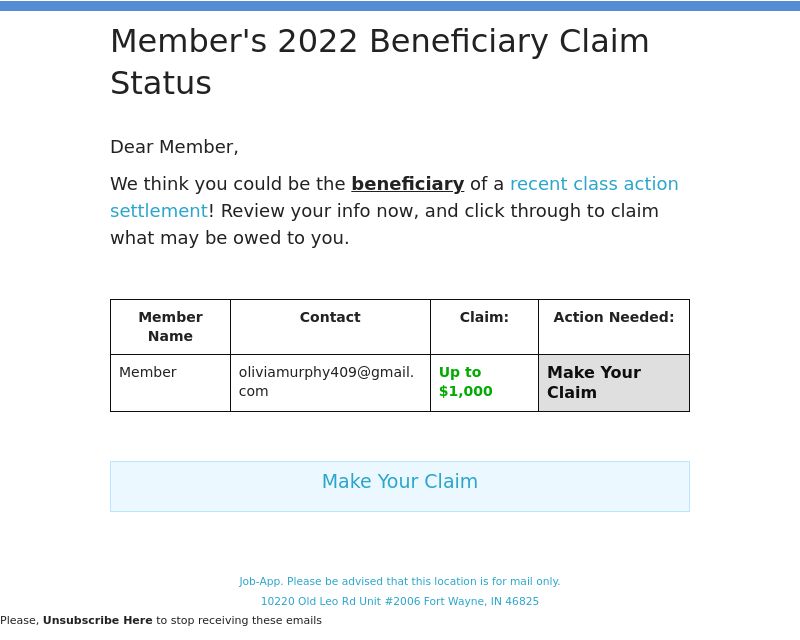Click the blue banner bar at the top
Image resolution: width=800 pixels, height=640 pixels.
[400, 6]
